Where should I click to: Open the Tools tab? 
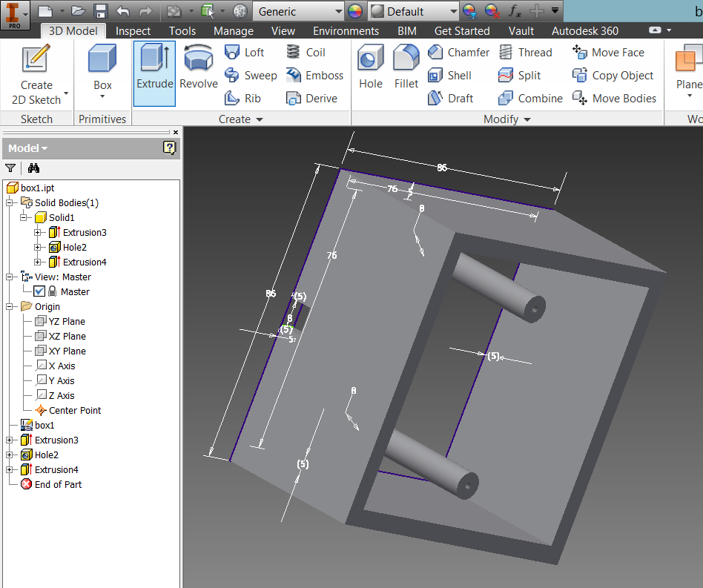[x=182, y=31]
